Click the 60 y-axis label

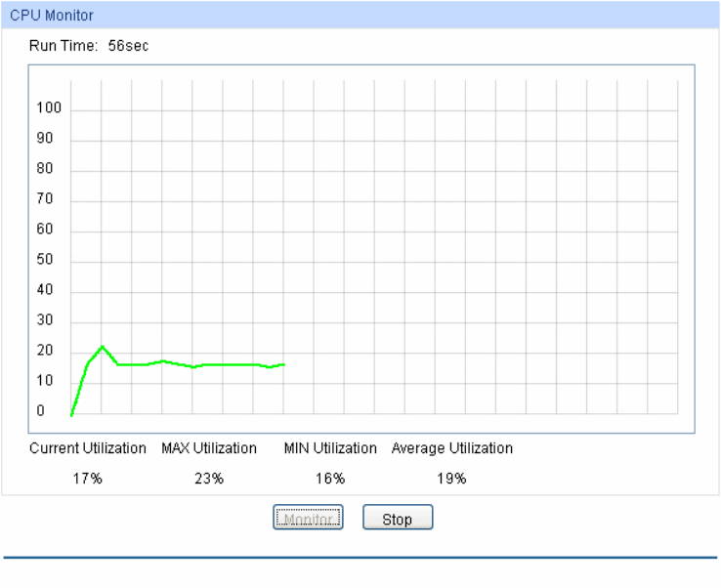pos(45,229)
